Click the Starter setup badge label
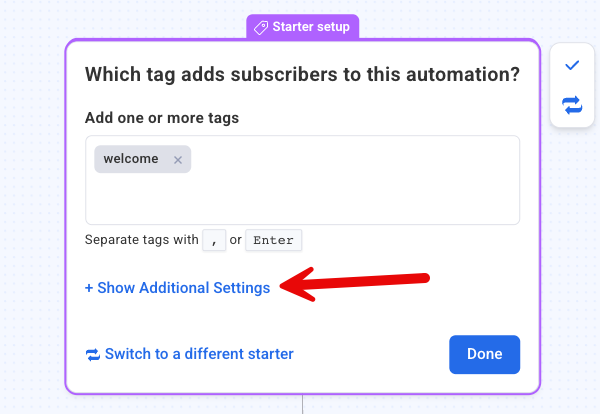 [311, 27]
